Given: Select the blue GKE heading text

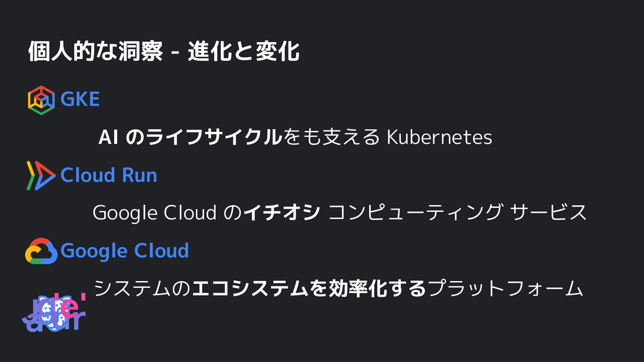Looking at the screenshot, I should 80,99.
